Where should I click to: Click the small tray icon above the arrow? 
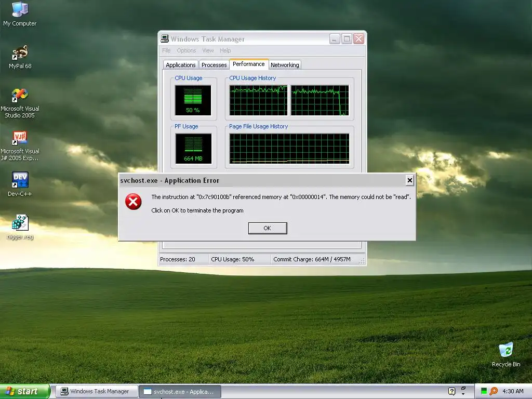463,388
